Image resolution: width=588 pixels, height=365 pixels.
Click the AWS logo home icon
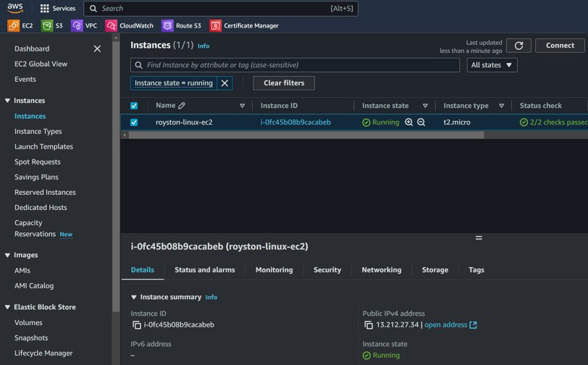point(15,8)
